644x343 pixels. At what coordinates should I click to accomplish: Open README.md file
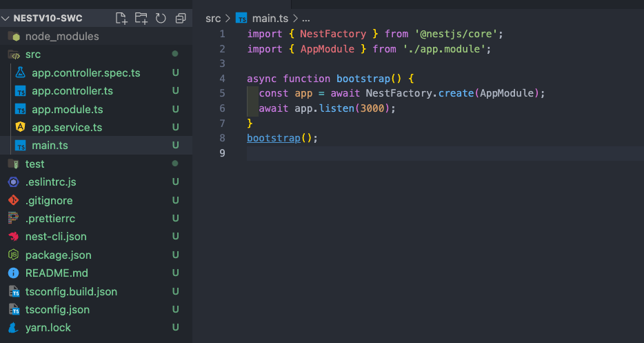[x=96, y=273]
